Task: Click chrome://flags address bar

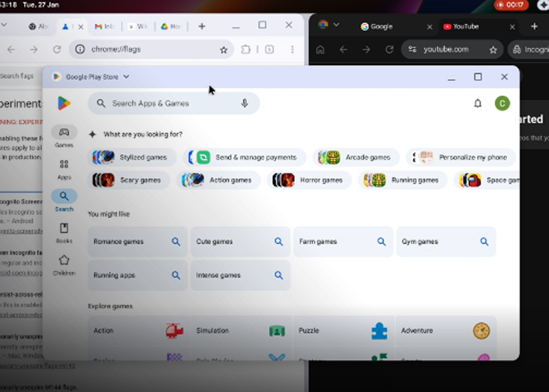Action: [151, 49]
